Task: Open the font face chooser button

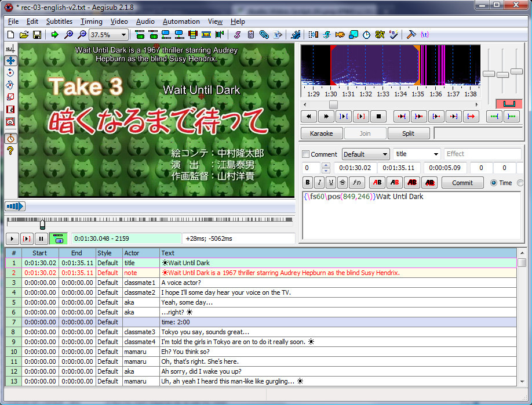Action: point(358,183)
